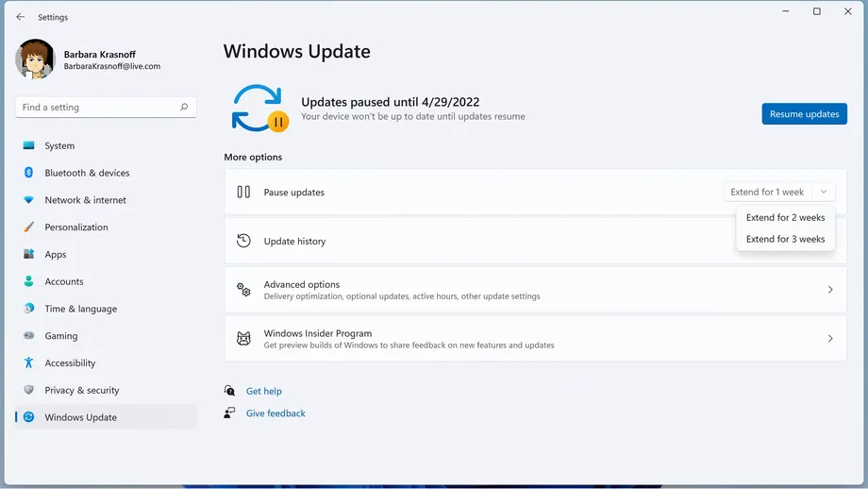The image size is (868, 489).
Task: Click the Network & internet wifi icon
Action: (x=29, y=200)
